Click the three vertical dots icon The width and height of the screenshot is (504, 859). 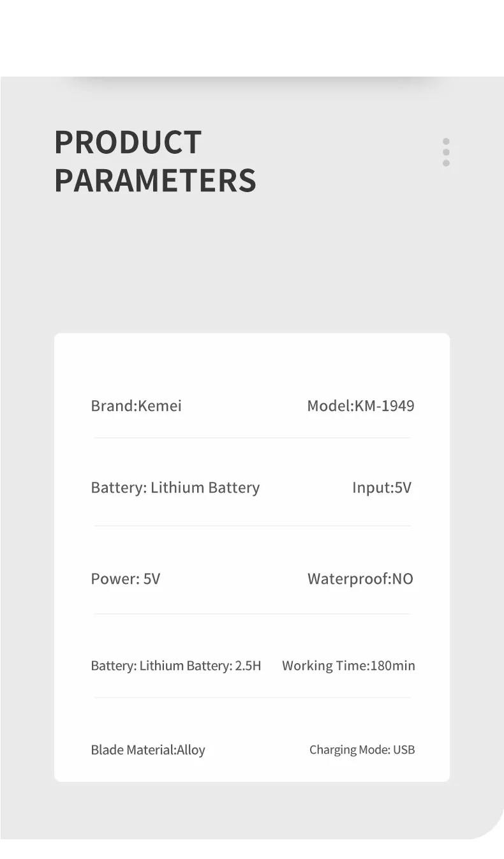[x=446, y=153]
